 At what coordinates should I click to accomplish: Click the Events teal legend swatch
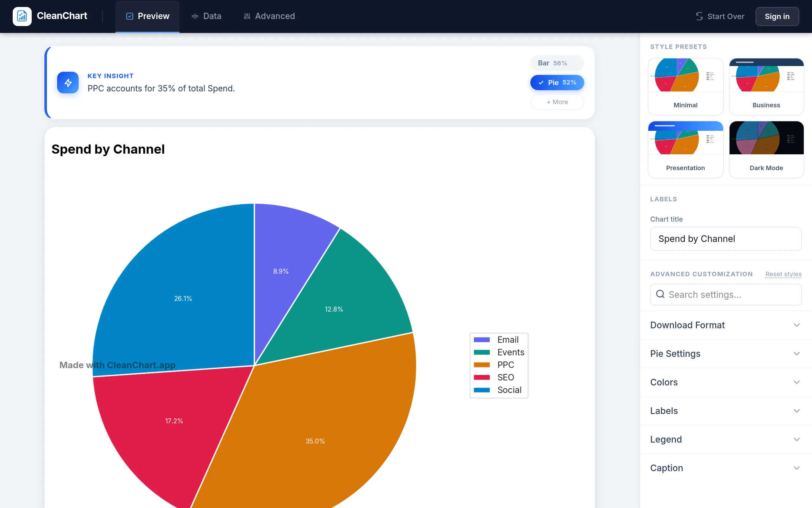pyautogui.click(x=482, y=352)
